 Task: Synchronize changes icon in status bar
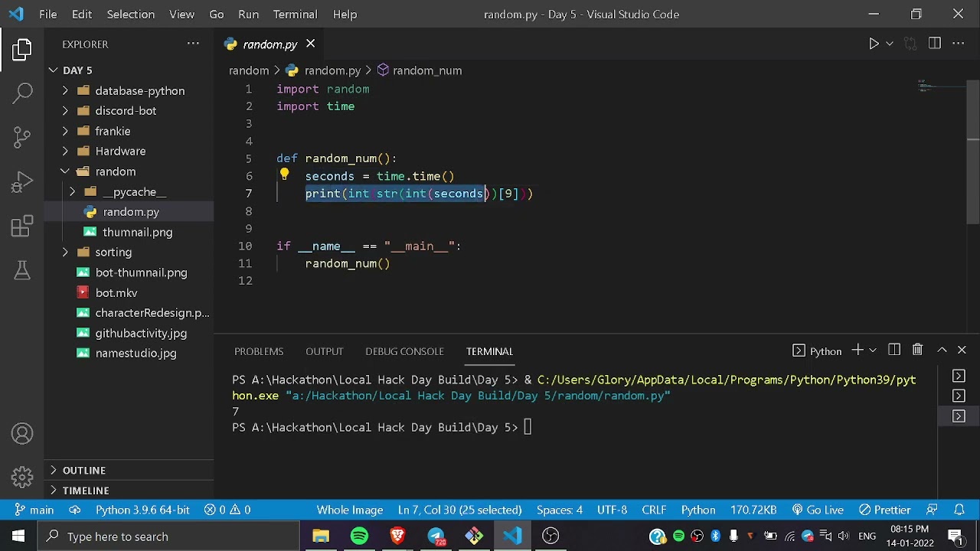click(x=75, y=510)
